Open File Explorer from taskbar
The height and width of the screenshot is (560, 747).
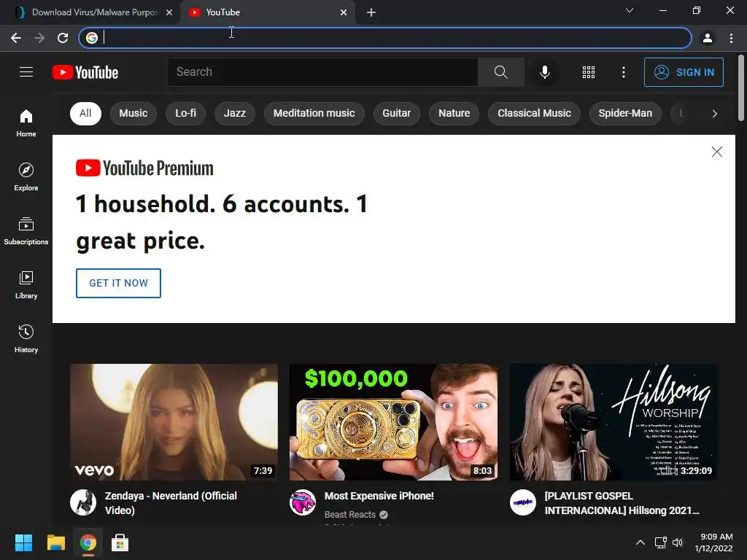tap(55, 542)
